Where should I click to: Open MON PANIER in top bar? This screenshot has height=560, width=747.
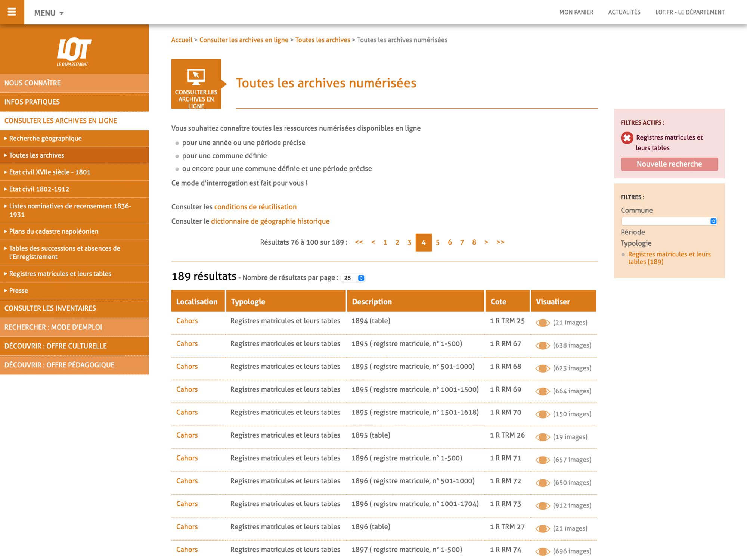coord(576,12)
